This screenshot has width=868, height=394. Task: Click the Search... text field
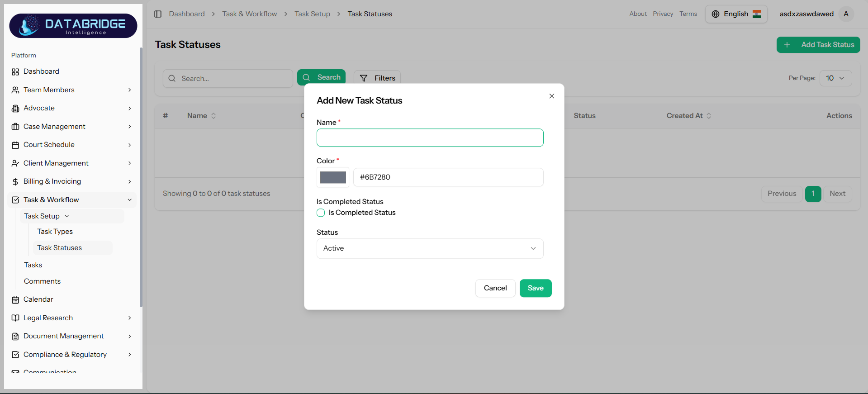pos(228,78)
